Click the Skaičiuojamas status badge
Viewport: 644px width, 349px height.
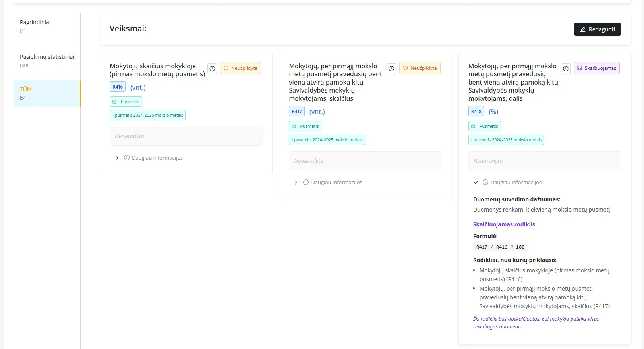[596, 68]
